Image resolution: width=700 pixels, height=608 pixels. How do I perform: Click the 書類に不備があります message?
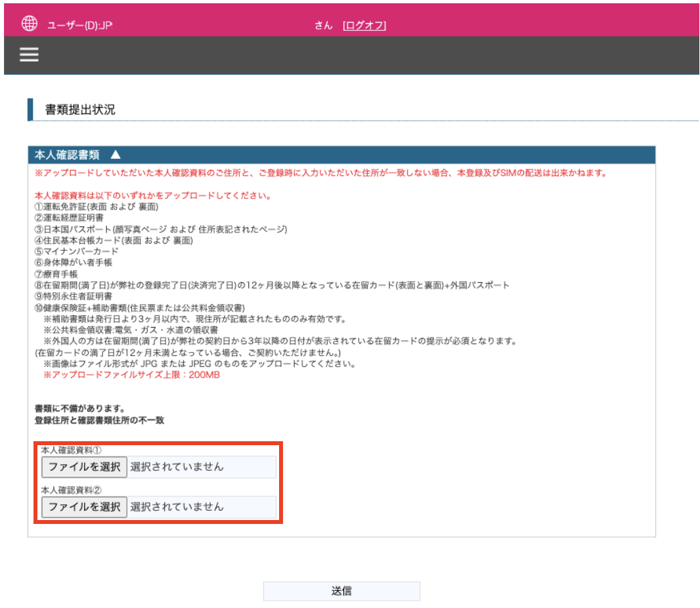(80, 408)
